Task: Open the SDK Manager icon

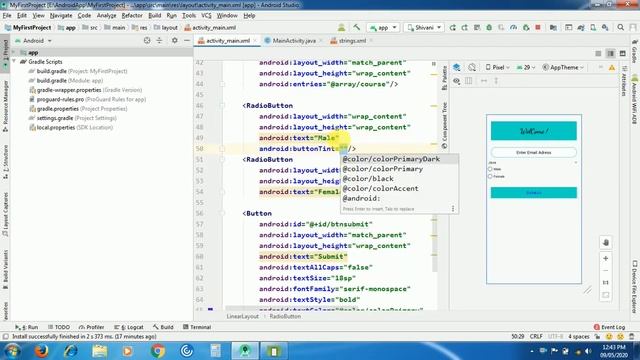Action: coord(605,27)
